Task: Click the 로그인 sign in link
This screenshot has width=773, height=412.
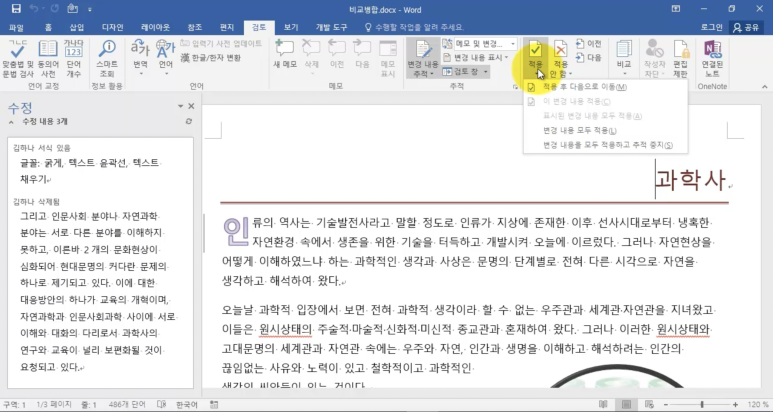Action: point(711,27)
